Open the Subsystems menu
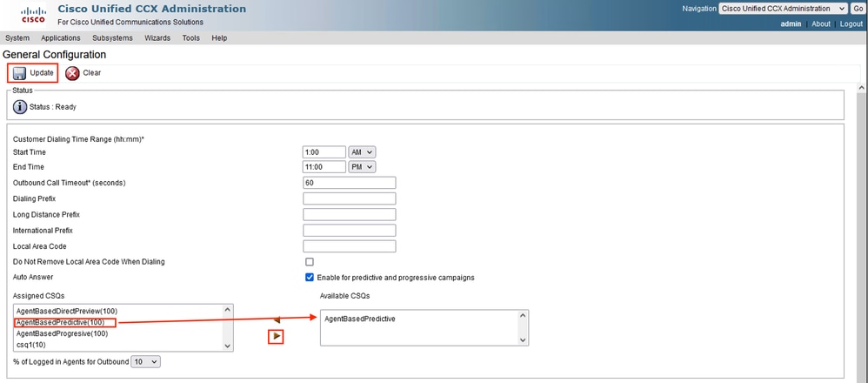Image resolution: width=868 pixels, height=383 pixels. pos(112,38)
